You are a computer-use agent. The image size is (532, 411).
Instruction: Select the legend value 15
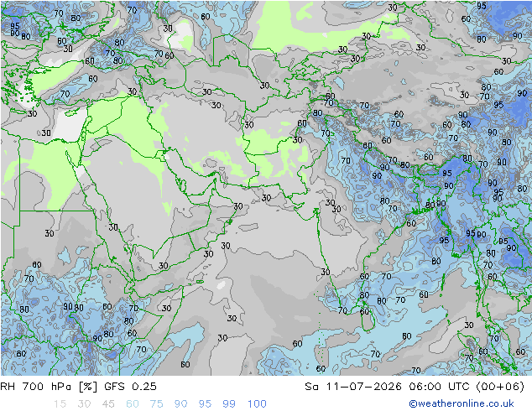(x=60, y=404)
